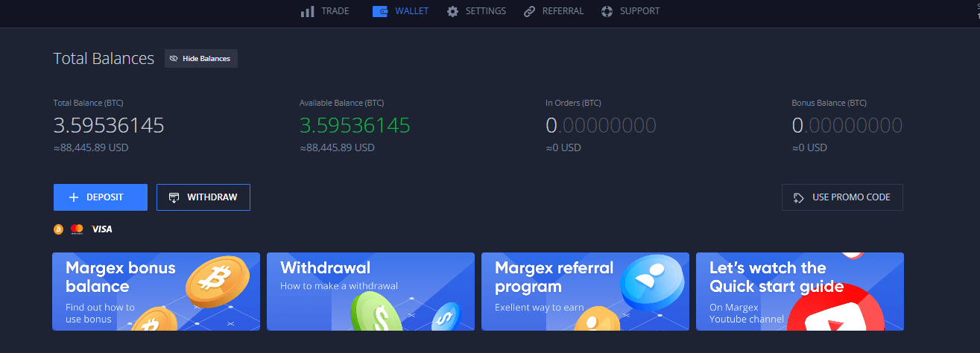Click ≈88,445.89 USD under Total Balance
The image size is (980, 353).
(x=91, y=147)
